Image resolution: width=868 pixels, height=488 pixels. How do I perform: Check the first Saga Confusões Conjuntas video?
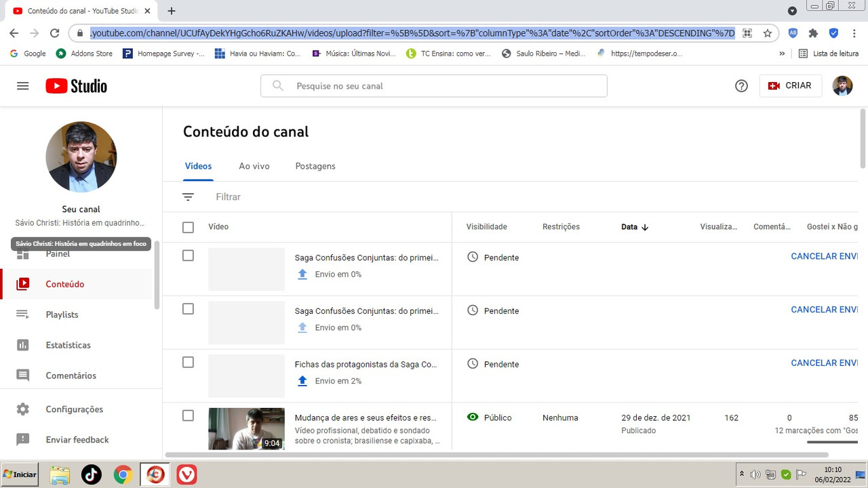click(x=188, y=256)
